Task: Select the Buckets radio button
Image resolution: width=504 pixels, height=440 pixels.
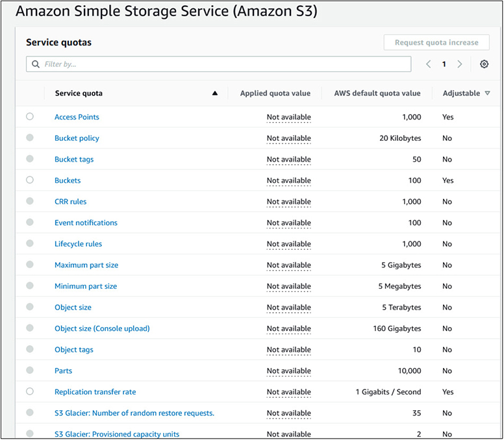Action: click(x=30, y=180)
